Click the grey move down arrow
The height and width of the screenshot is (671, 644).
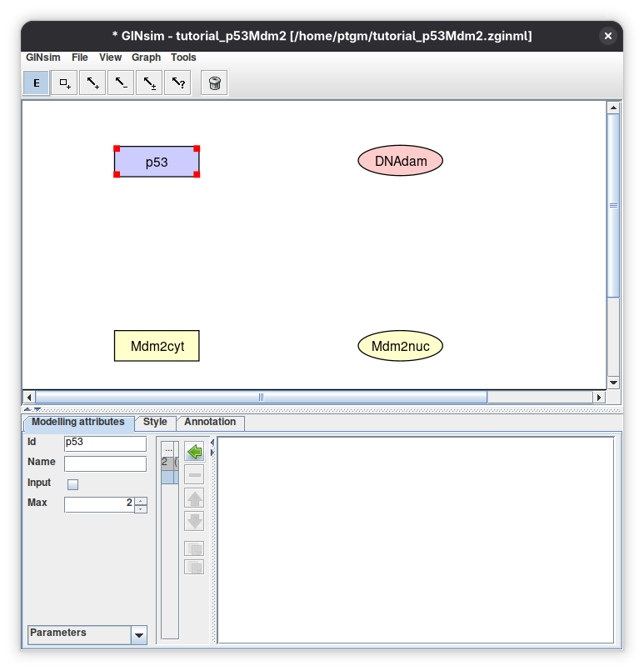pos(195,521)
